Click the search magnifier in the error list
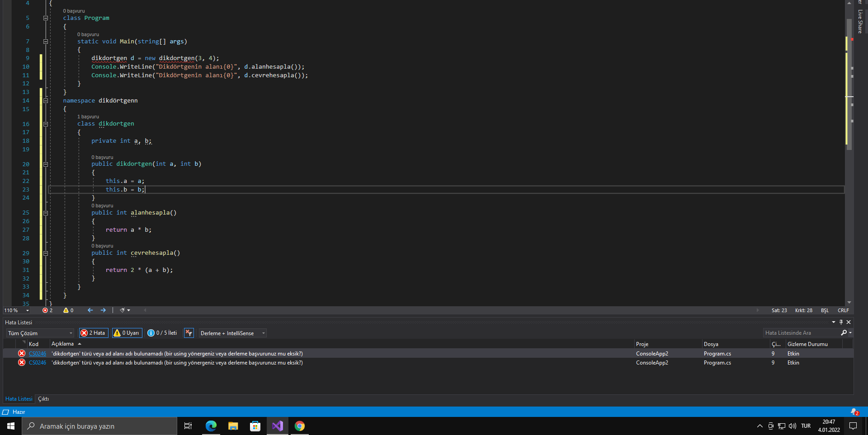Image resolution: width=868 pixels, height=435 pixels. pos(844,333)
